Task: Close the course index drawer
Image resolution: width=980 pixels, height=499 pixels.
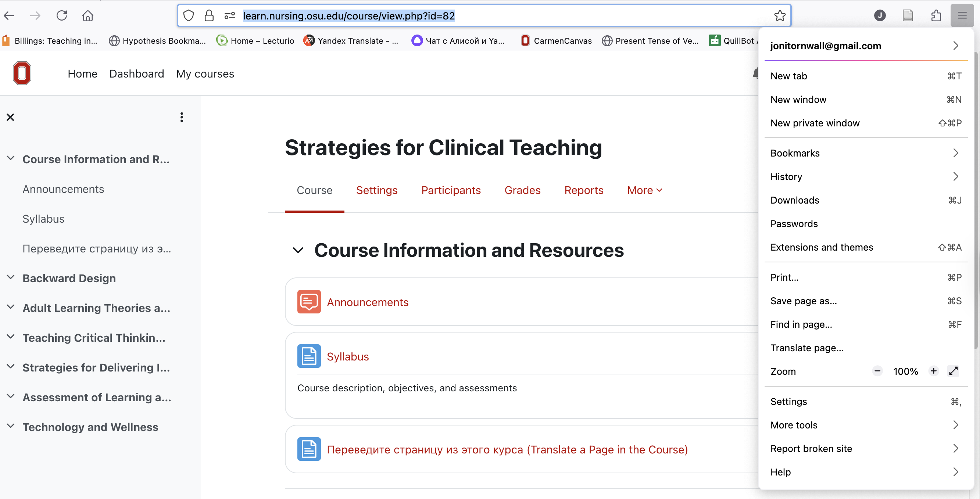Action: pyautogui.click(x=10, y=117)
